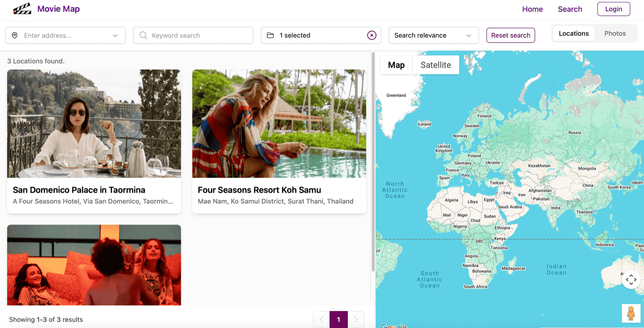Click Mongolia label on the map

pos(587,168)
